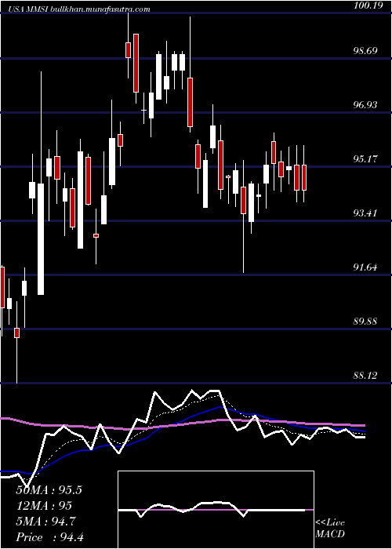392x549 pixels.
Task: Click the 96.93 price axis label
Action: (x=365, y=104)
